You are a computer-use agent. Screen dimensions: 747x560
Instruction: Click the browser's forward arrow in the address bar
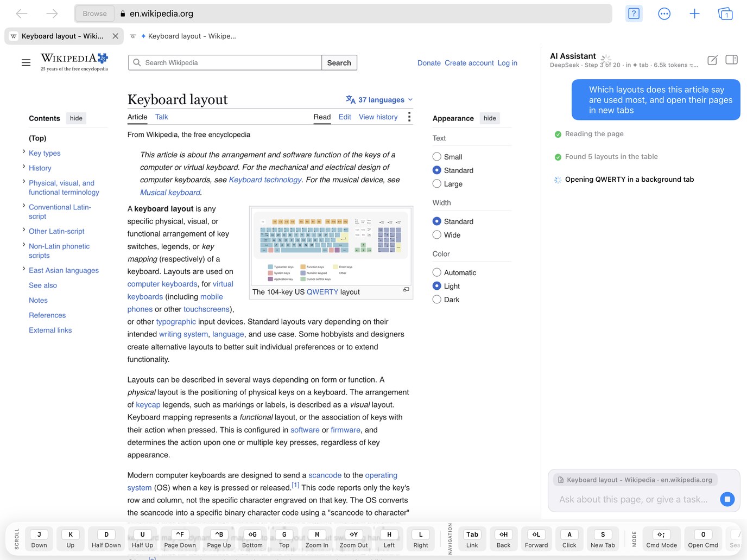click(52, 14)
